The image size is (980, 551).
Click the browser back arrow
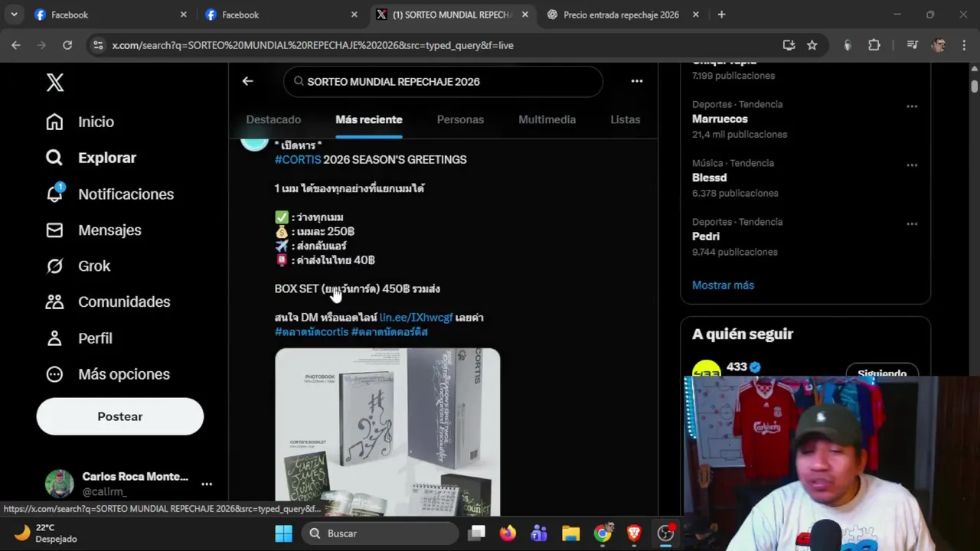16,45
